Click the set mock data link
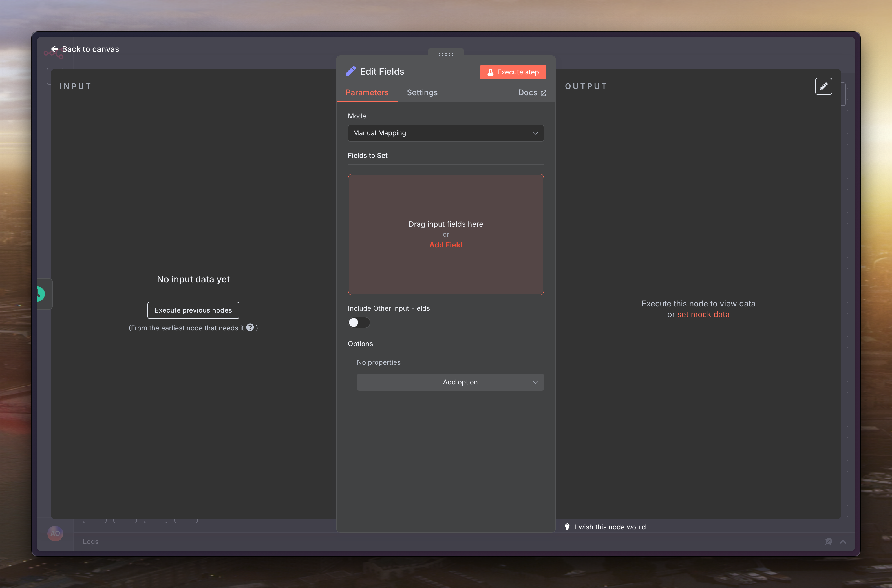 coord(703,314)
